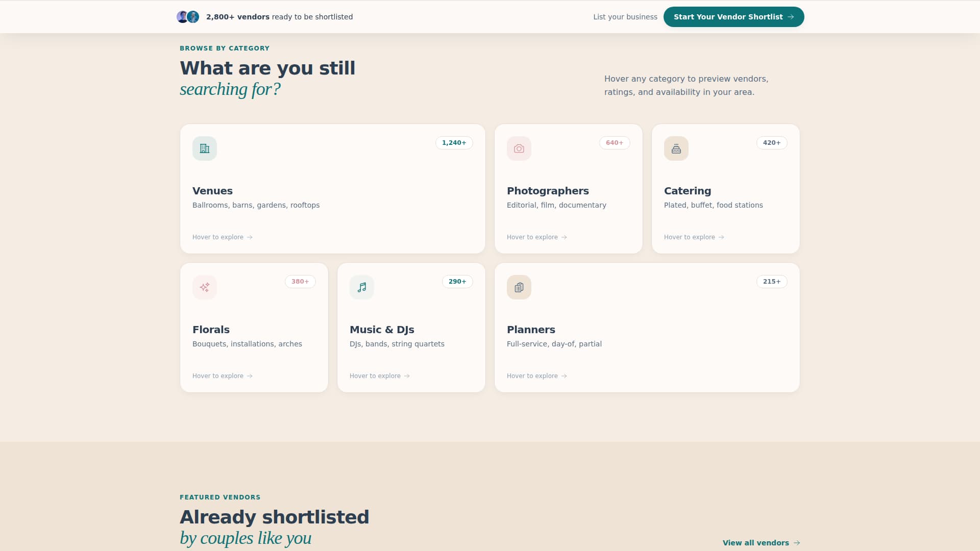Click 'Full-service, day-of, partial' text
This screenshot has height=551, width=980.
pyautogui.click(x=554, y=344)
